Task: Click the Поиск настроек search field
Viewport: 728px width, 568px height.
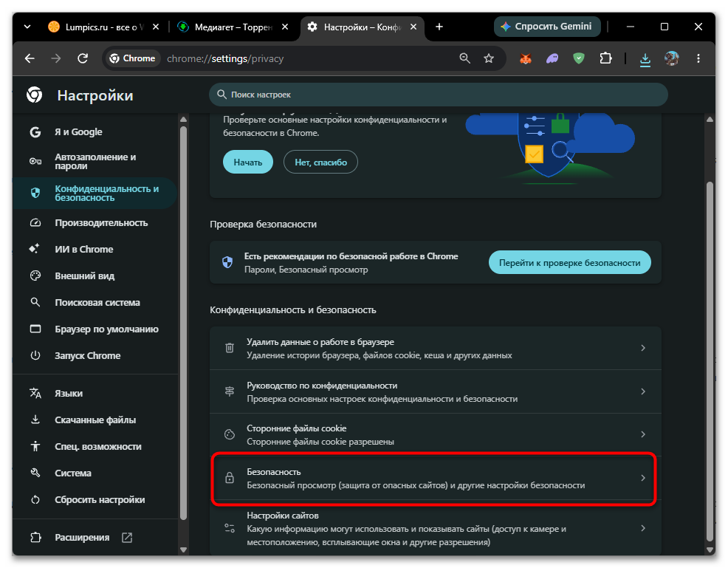Action: tap(439, 95)
